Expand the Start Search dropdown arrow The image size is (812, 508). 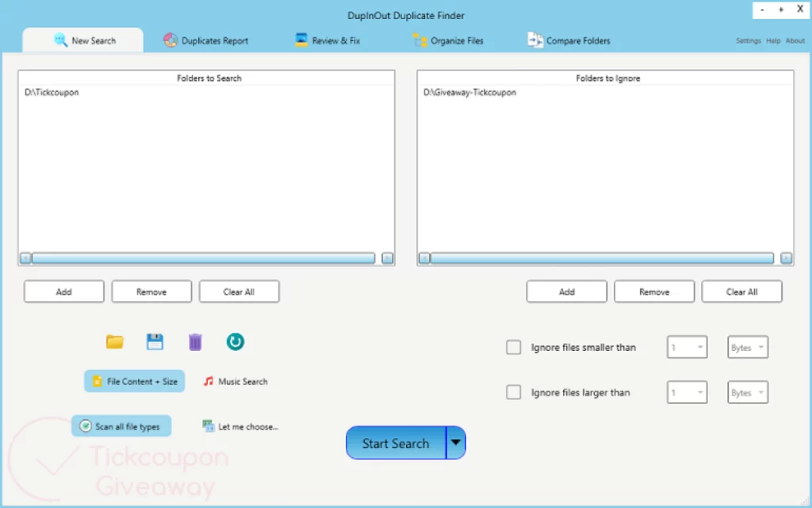pyautogui.click(x=456, y=443)
